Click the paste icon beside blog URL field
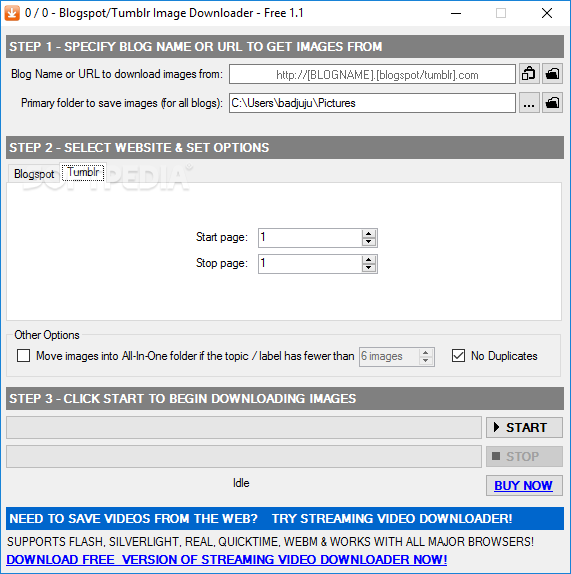This screenshot has height=574, width=571. click(529, 74)
